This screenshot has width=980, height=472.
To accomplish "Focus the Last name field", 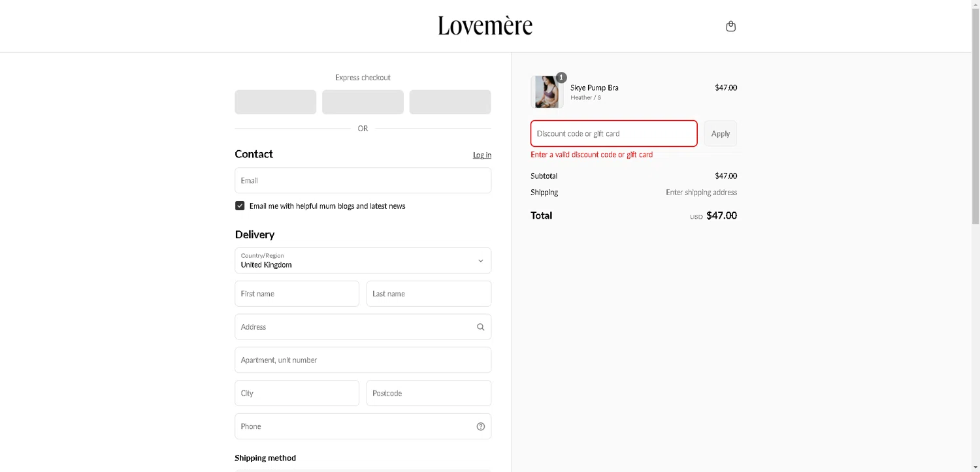I will [x=429, y=294].
